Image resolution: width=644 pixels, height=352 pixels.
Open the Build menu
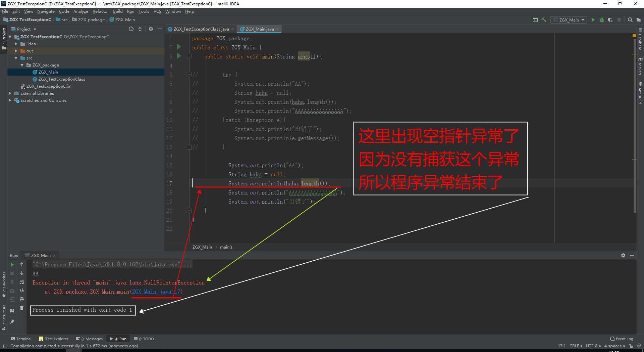pos(118,11)
